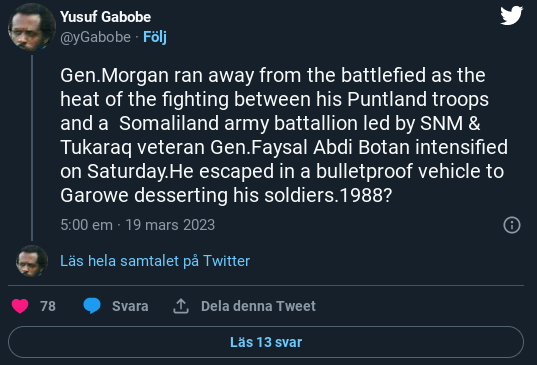
Task: Open the Yusuf Gabobe display name
Action: [x=105, y=17]
